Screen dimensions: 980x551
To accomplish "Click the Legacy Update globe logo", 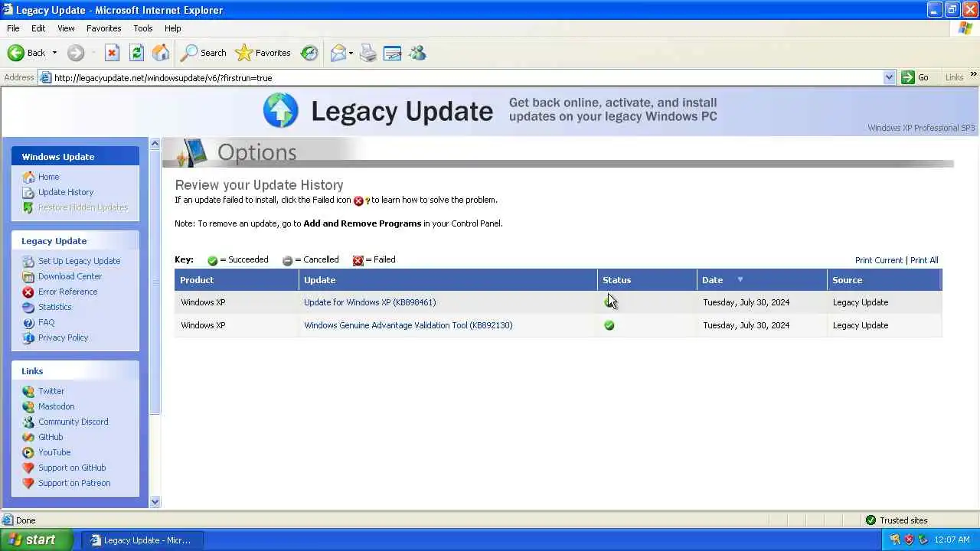I will (x=280, y=110).
